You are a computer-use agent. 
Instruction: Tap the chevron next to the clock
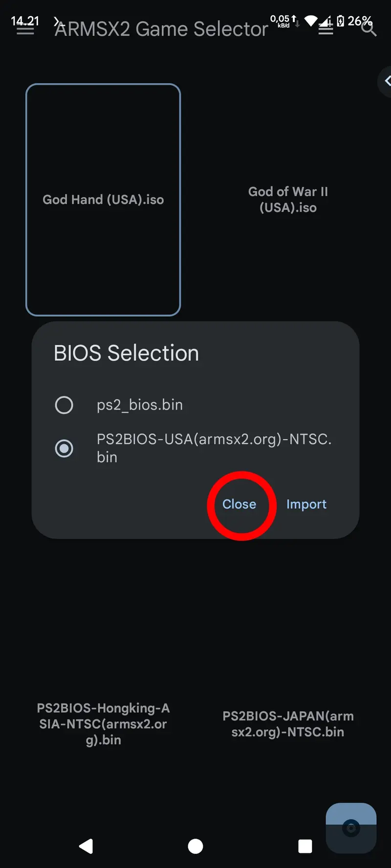57,21
